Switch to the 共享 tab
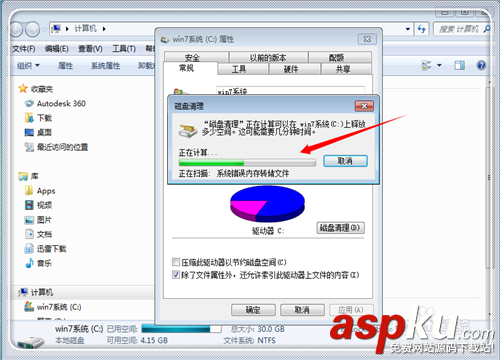 (346, 69)
